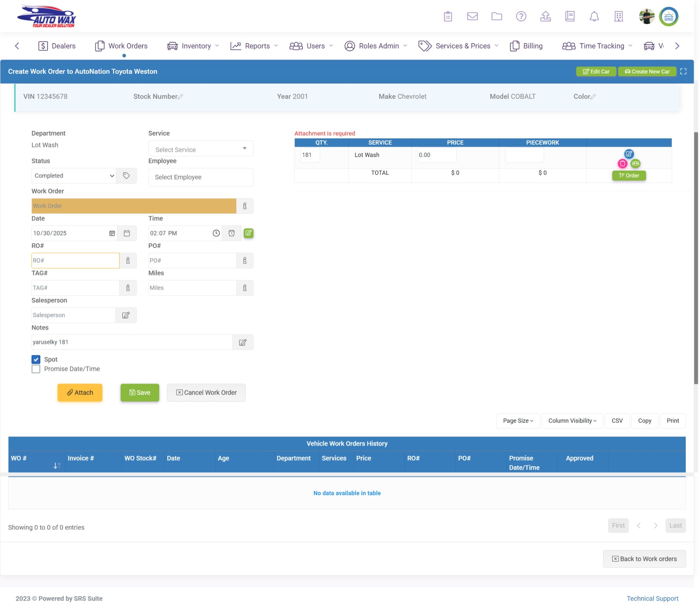The width and height of the screenshot is (700, 609).
Task: Click the calendar icon beside Date field
Action: [x=127, y=233]
